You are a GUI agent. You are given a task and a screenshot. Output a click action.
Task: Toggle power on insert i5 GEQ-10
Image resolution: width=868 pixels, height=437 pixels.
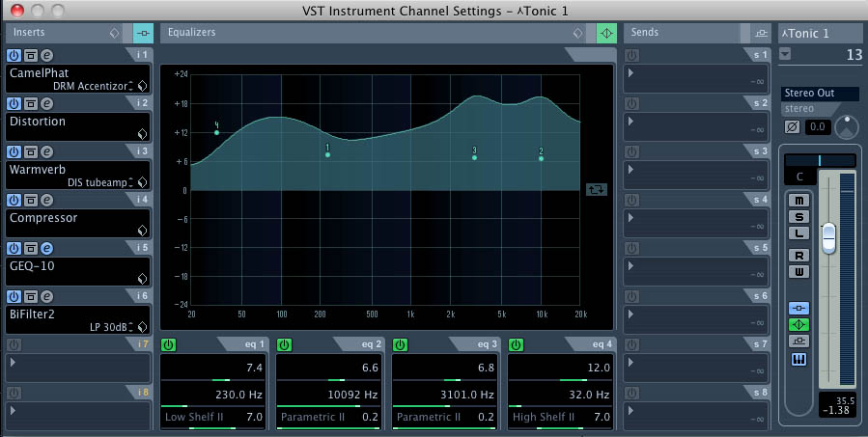click(x=14, y=248)
